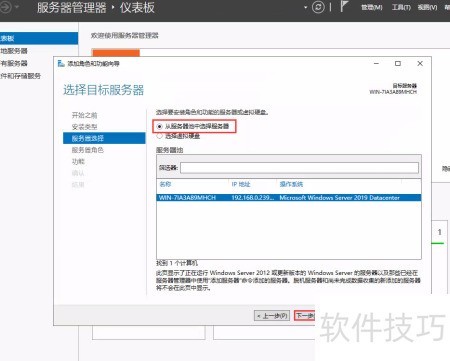
Task: Click the 上一步(P) previous button
Action: [272, 315]
